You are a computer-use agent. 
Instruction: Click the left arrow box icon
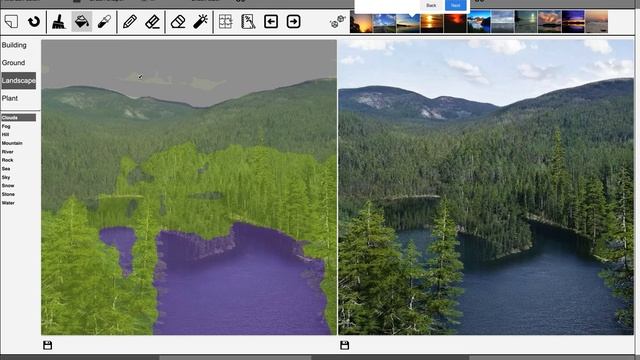coord(271,22)
